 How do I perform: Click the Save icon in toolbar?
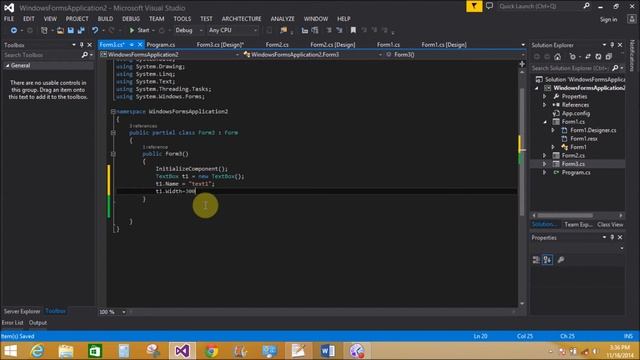(x=71, y=30)
